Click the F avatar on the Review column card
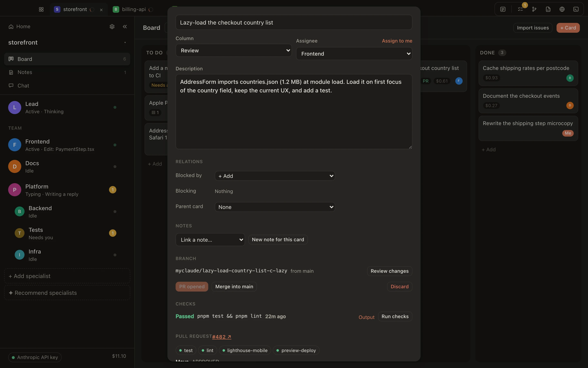Viewport: 588px width, 368px height. [459, 81]
